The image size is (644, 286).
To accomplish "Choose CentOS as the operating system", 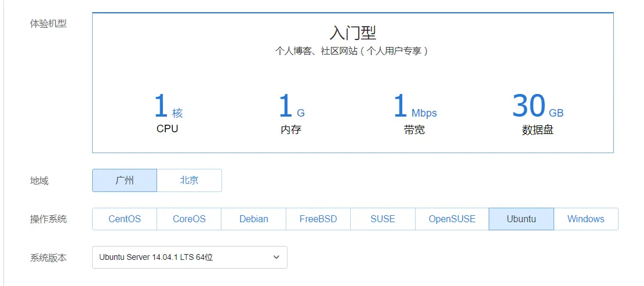I will (125, 219).
